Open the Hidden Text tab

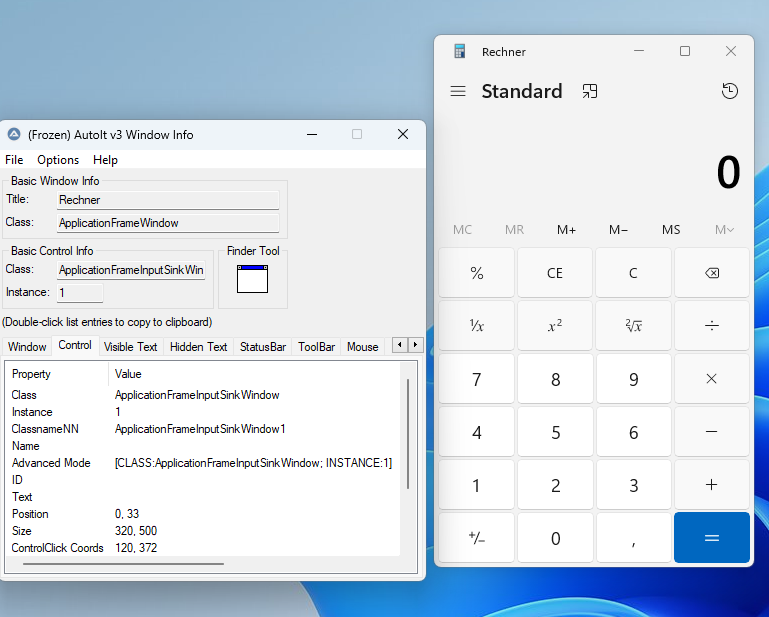(x=199, y=347)
